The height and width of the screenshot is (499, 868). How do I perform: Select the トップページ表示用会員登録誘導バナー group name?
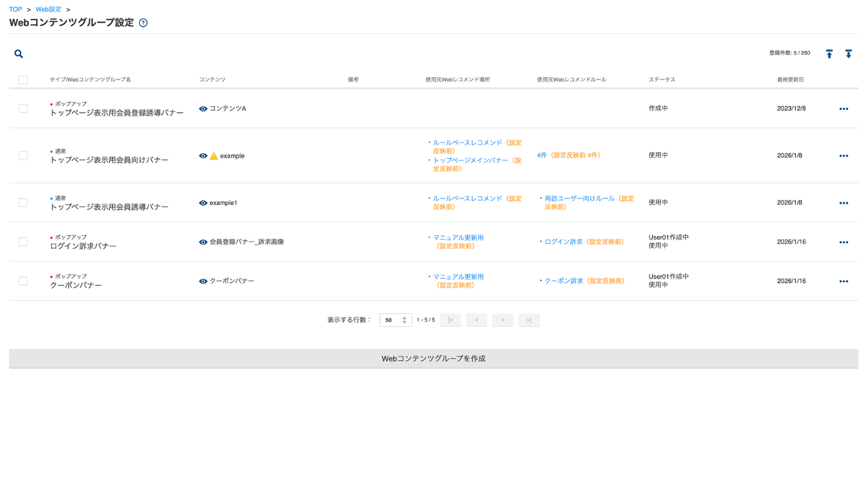pyautogui.click(x=116, y=113)
